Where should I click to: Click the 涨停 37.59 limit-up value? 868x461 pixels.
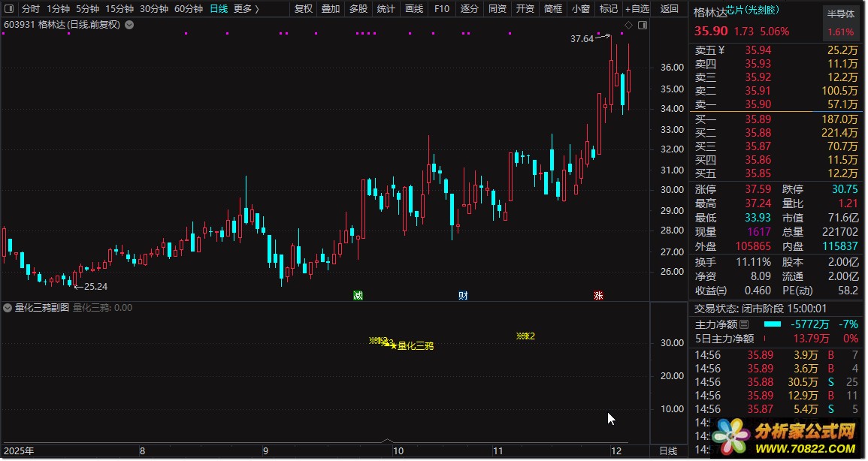coord(758,190)
